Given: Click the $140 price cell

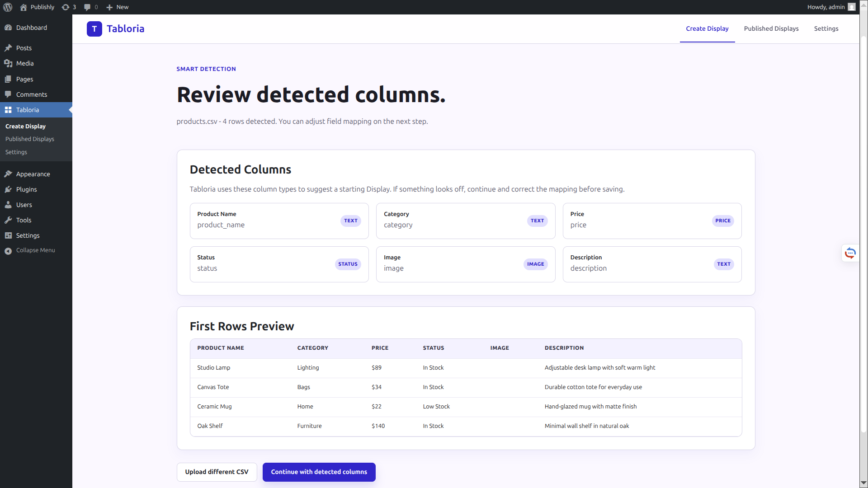Looking at the screenshot, I should click(378, 426).
